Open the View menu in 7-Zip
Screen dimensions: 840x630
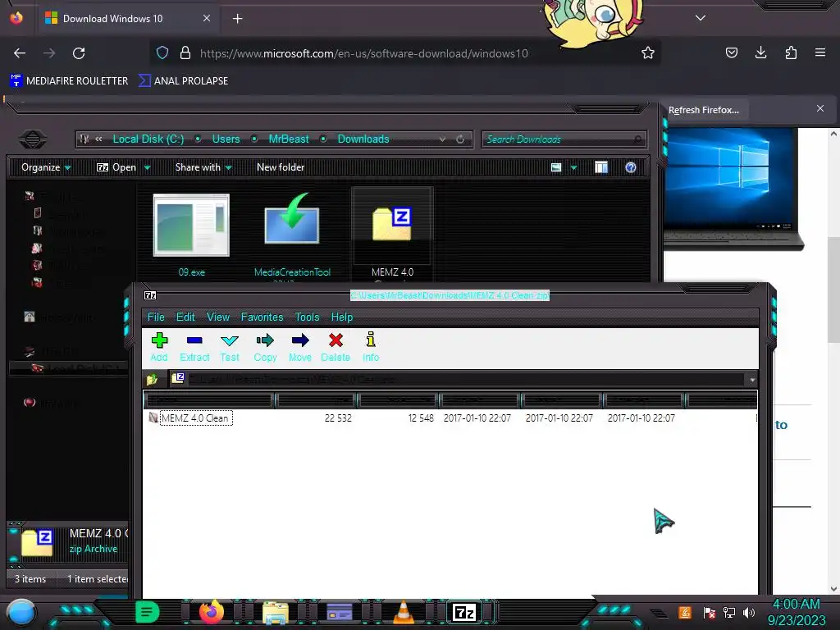click(x=218, y=317)
